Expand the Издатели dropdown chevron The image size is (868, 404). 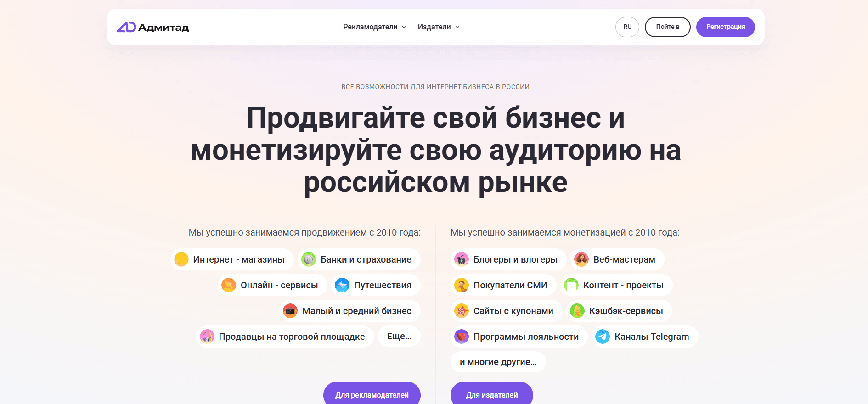click(x=457, y=27)
